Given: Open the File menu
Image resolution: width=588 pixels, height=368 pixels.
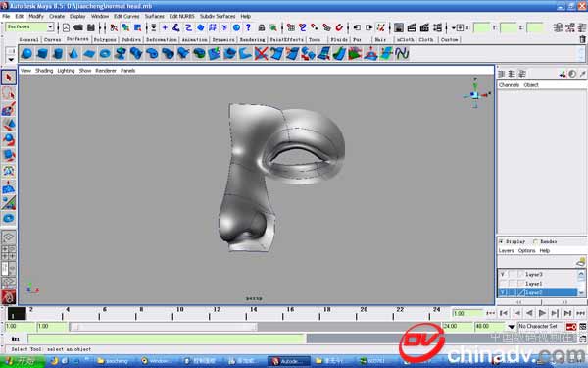Looking at the screenshot, I should pos(6,16).
